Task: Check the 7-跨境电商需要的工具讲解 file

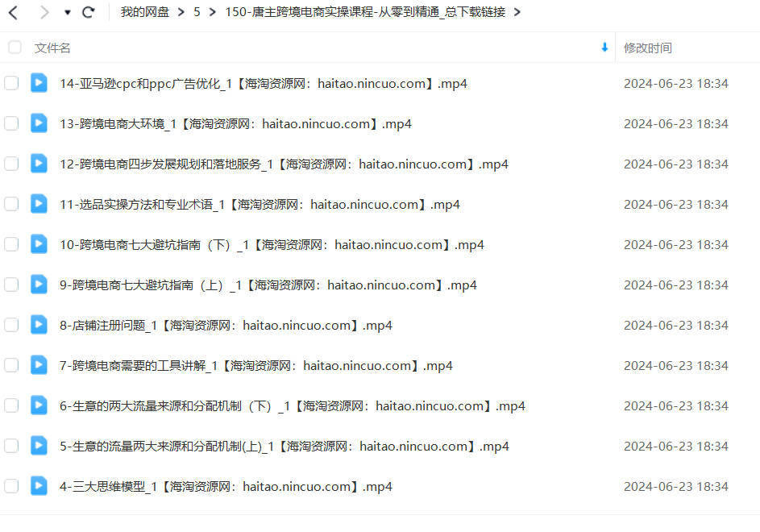Action: [x=11, y=364]
